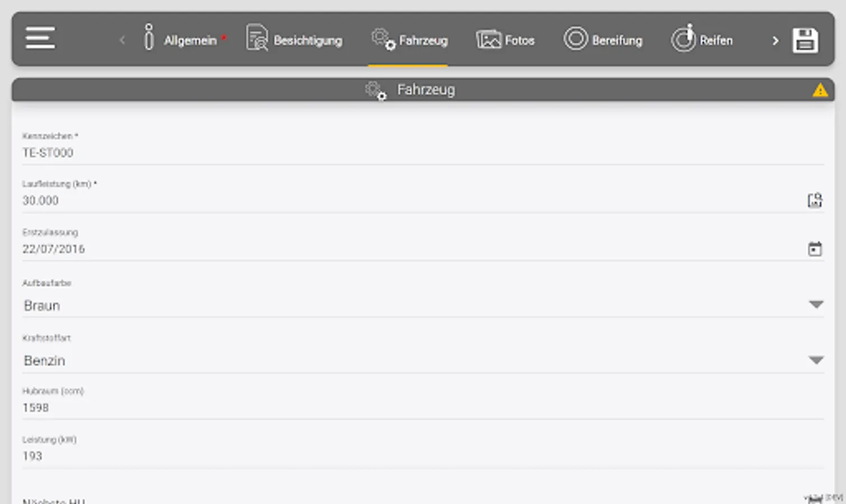Expand the Aufbaufarbe dropdown arrow
This screenshot has height=504, width=846.
tap(816, 305)
